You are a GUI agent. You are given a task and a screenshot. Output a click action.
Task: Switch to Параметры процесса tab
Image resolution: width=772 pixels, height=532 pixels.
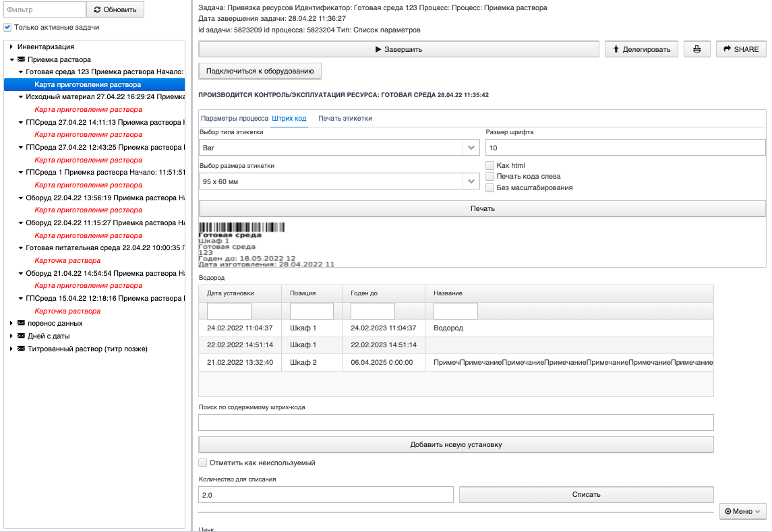click(235, 118)
